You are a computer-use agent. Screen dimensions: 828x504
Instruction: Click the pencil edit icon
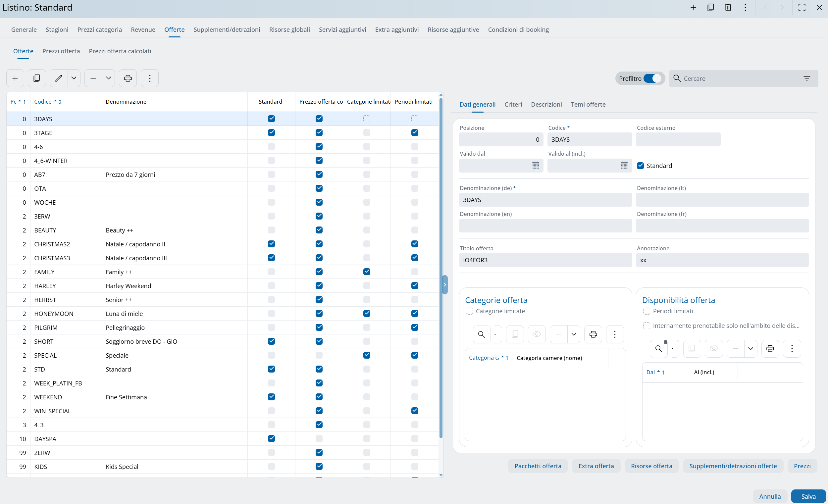tap(59, 78)
